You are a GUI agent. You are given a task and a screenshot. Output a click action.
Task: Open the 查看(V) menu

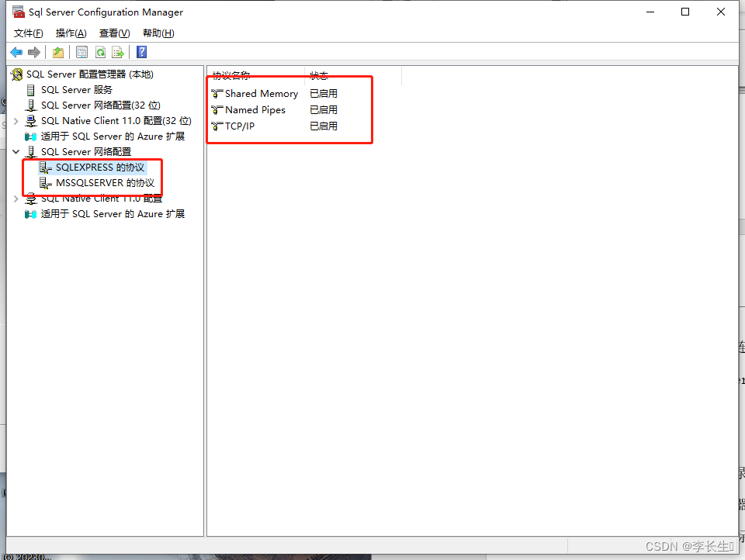coord(115,33)
